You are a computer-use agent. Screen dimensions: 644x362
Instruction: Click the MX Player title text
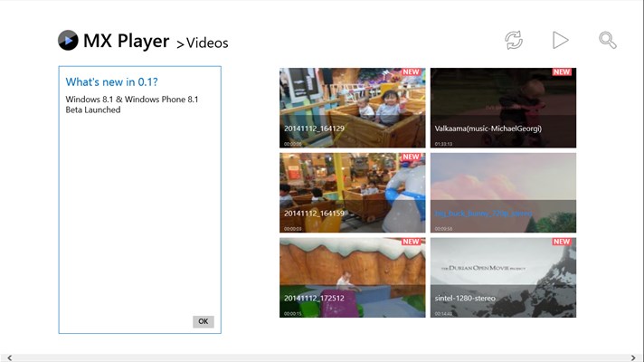tap(126, 41)
